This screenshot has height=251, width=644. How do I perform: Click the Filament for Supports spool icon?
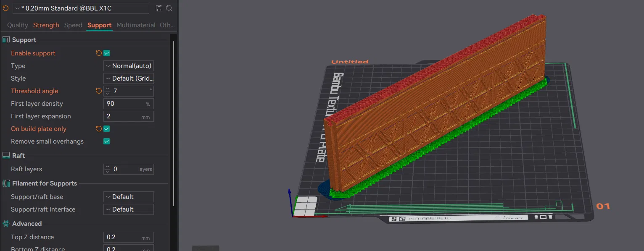[6, 183]
